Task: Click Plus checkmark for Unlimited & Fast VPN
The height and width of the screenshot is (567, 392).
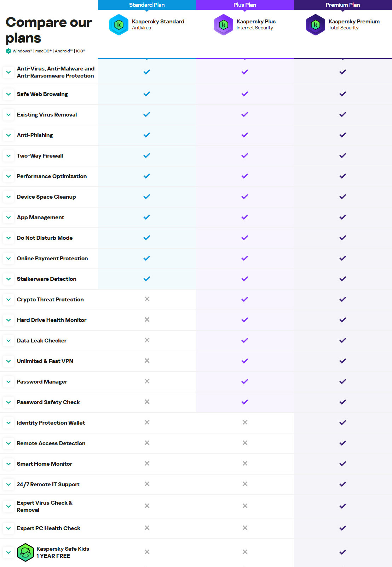Action: [x=244, y=361]
